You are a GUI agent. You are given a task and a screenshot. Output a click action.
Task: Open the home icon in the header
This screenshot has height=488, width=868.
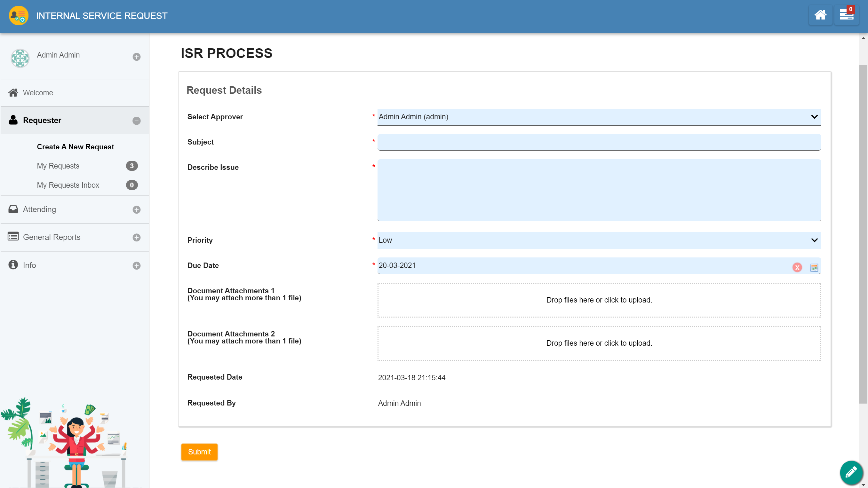(x=820, y=15)
